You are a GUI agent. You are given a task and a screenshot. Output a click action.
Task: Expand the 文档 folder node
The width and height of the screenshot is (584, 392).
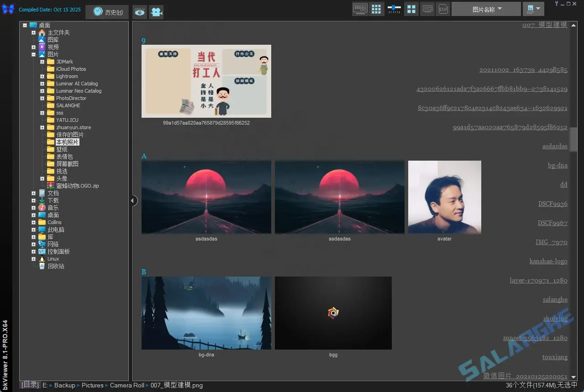(x=33, y=193)
